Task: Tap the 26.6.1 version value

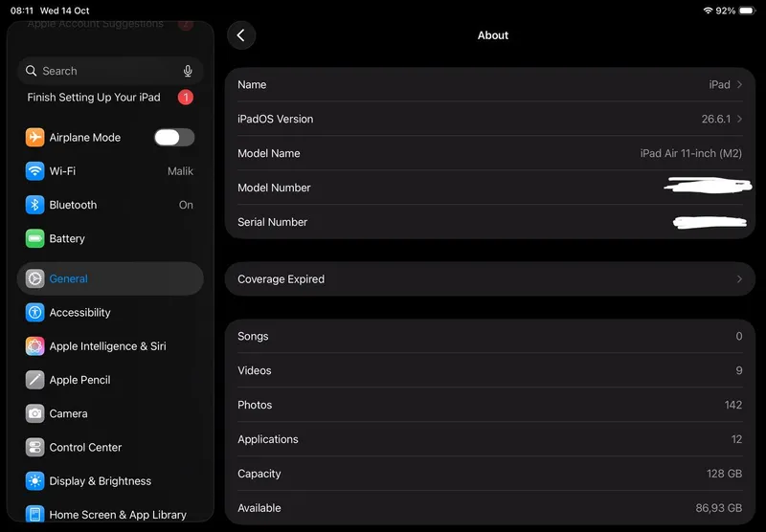Action: pyautogui.click(x=716, y=119)
